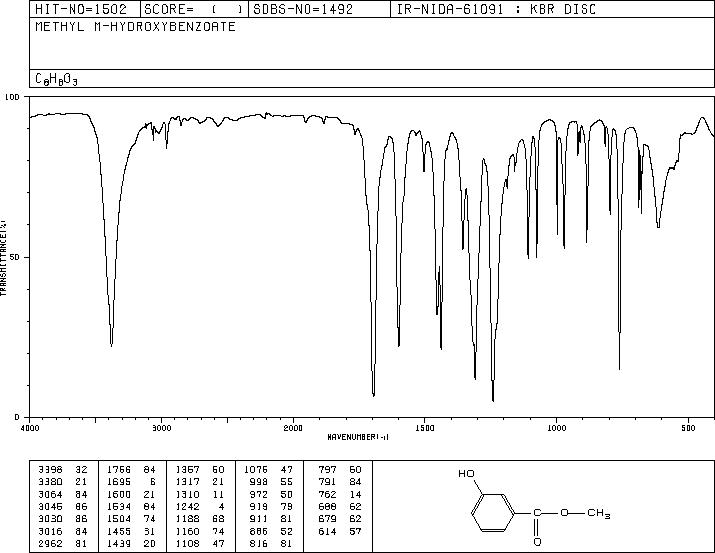This screenshot has width=715, height=553.
Task: Click peak table entry 614
Action: click(x=340, y=531)
